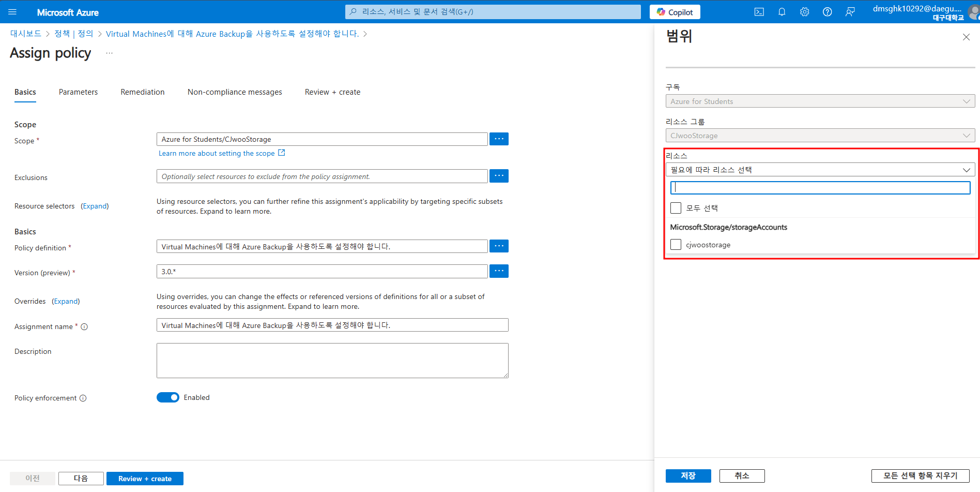Click the dmsghk10292 account name
The image size is (980, 492).
916,8
